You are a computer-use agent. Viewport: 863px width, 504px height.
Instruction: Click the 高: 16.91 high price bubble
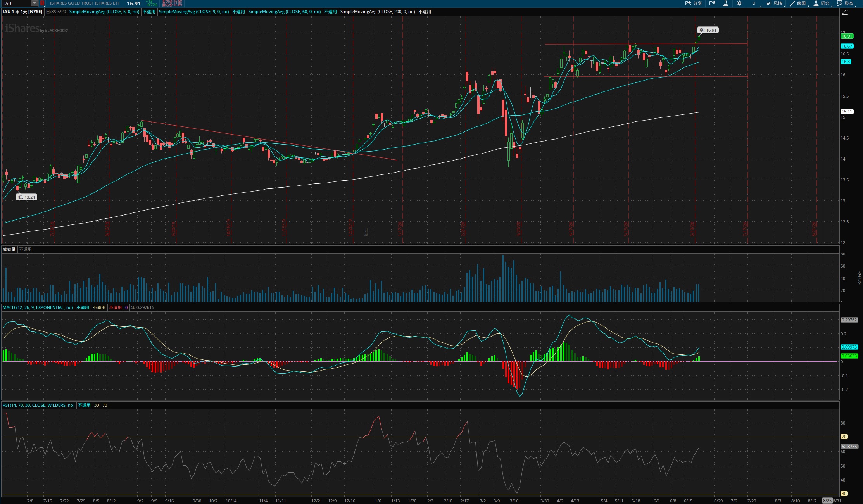pos(708,30)
